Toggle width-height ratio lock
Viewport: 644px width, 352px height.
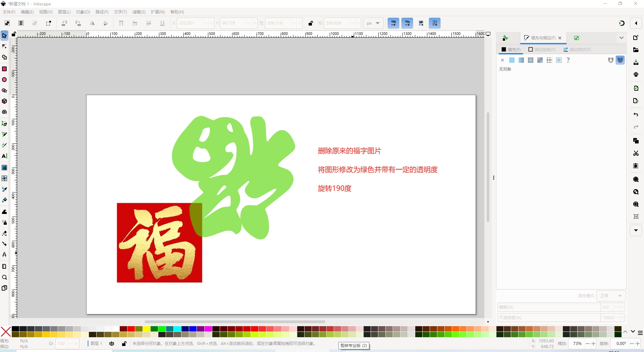click(311, 23)
